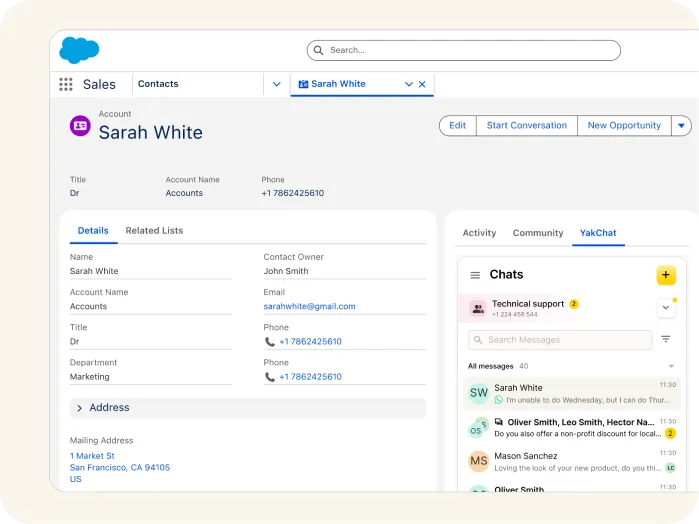Open the Community tab
The image size is (699, 524).
pyautogui.click(x=538, y=233)
